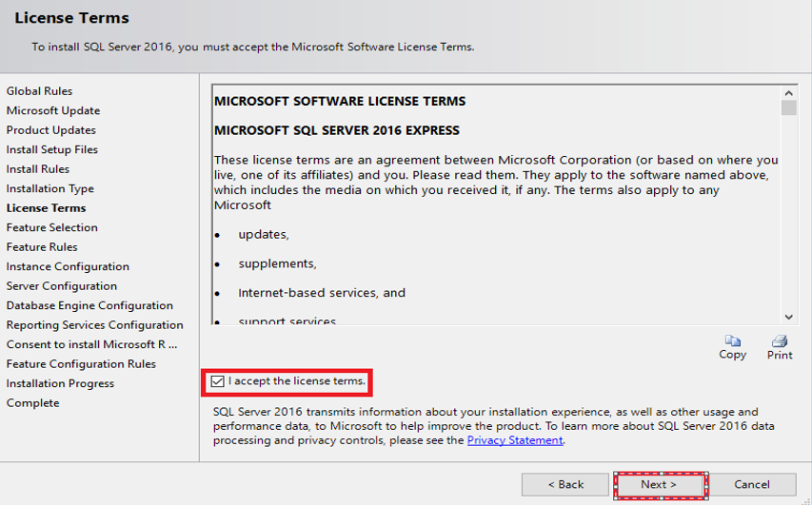The image size is (812, 505).
Task: Open Instance Configuration step
Action: click(x=68, y=266)
